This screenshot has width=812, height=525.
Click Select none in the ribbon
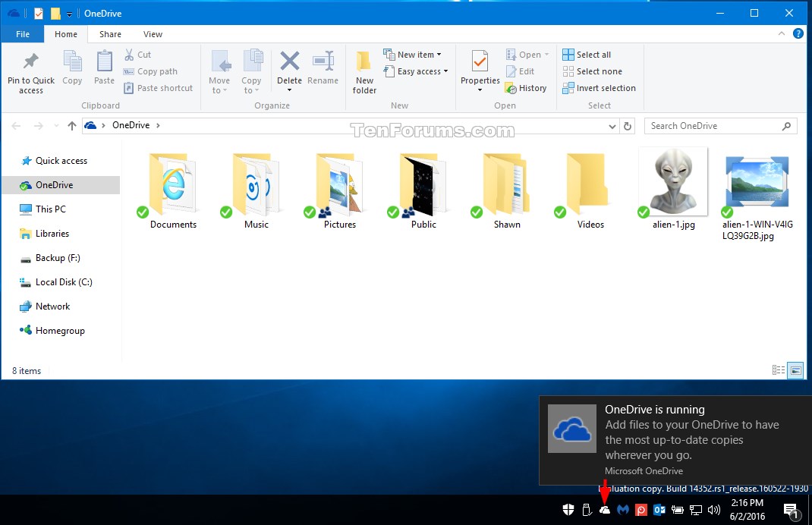592,71
